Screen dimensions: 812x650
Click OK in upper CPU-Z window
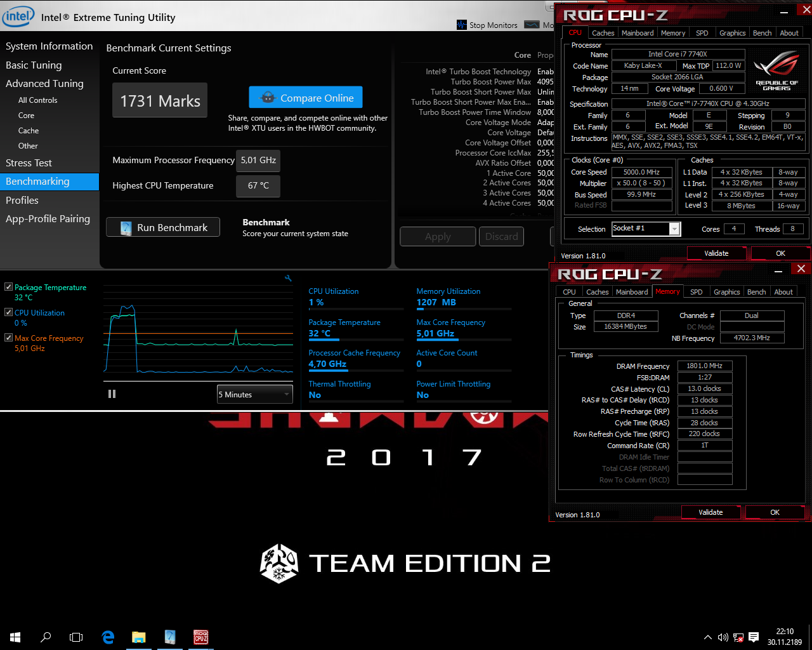coord(780,253)
